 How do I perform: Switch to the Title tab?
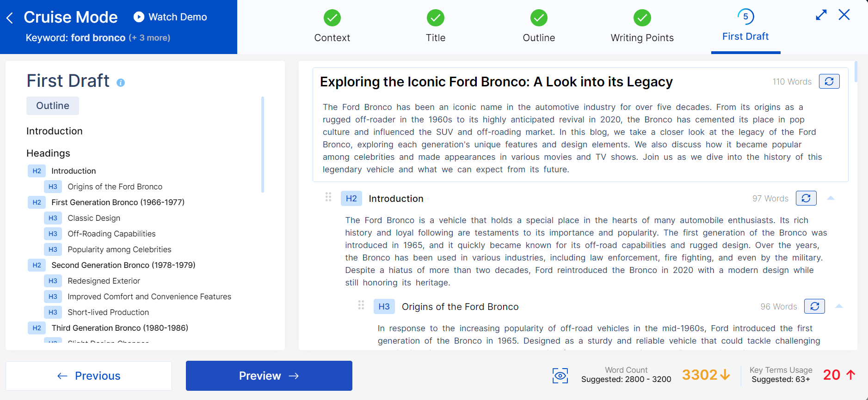click(x=436, y=38)
